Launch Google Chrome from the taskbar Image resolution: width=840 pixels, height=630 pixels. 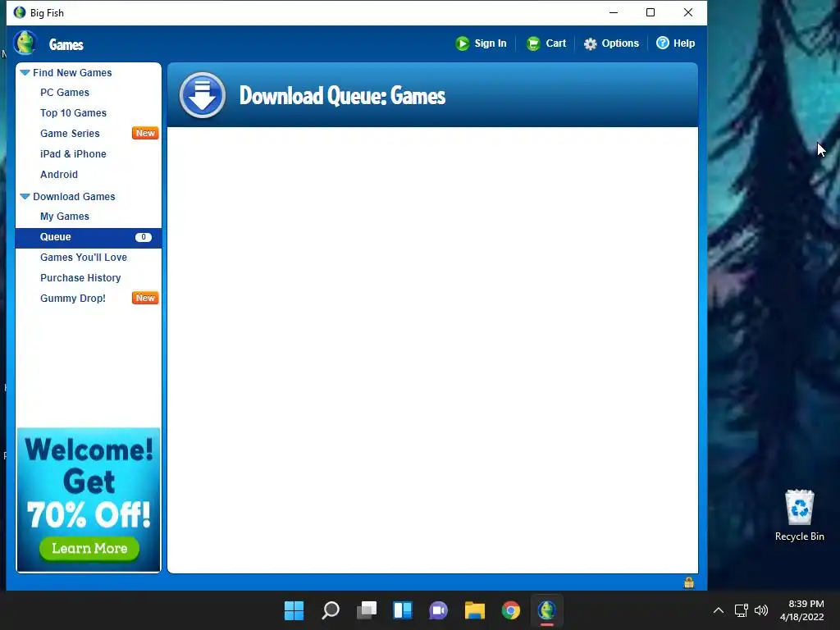click(511, 610)
